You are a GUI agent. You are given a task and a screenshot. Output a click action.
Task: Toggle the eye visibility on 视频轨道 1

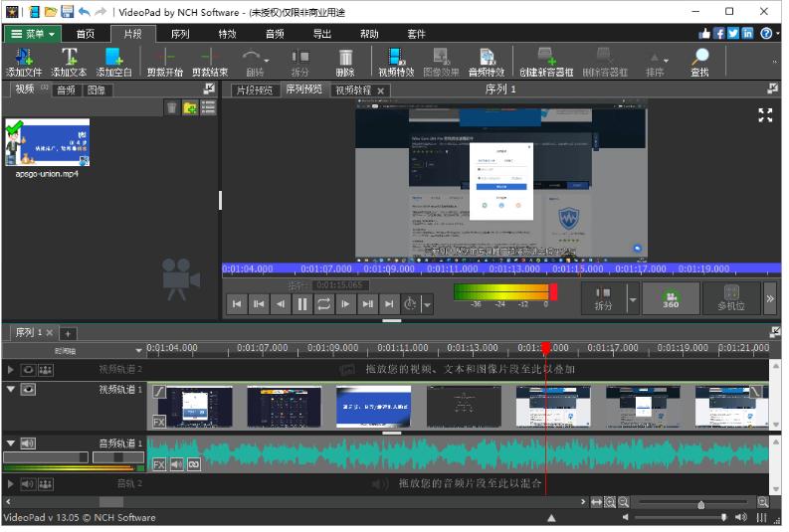(28, 390)
